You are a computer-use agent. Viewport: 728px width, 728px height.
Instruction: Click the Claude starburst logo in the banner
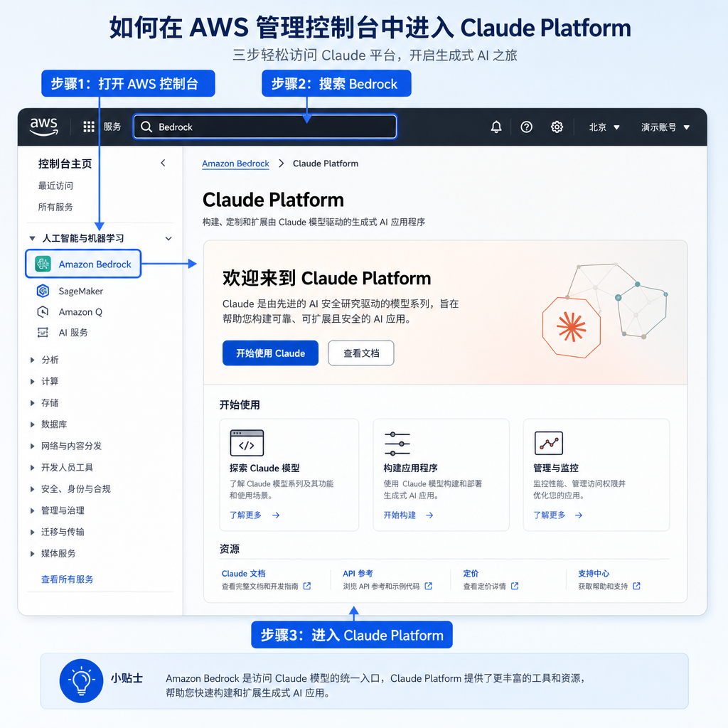tap(572, 327)
